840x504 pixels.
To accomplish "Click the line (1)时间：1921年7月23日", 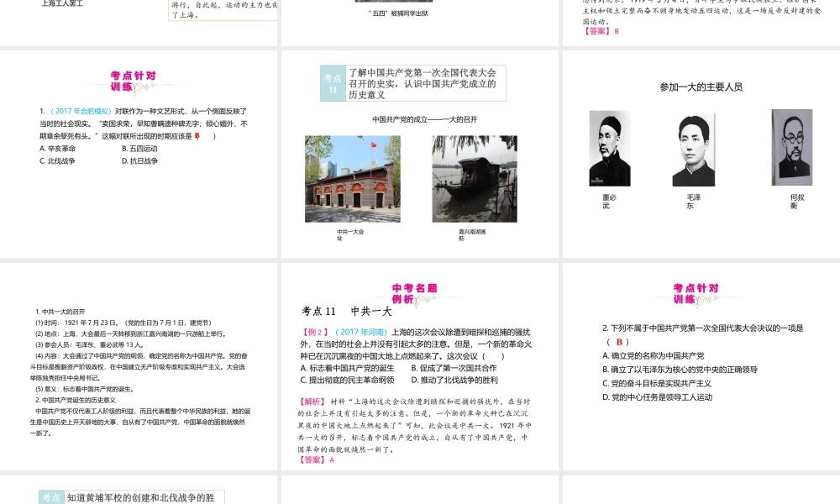I will click(x=123, y=323).
